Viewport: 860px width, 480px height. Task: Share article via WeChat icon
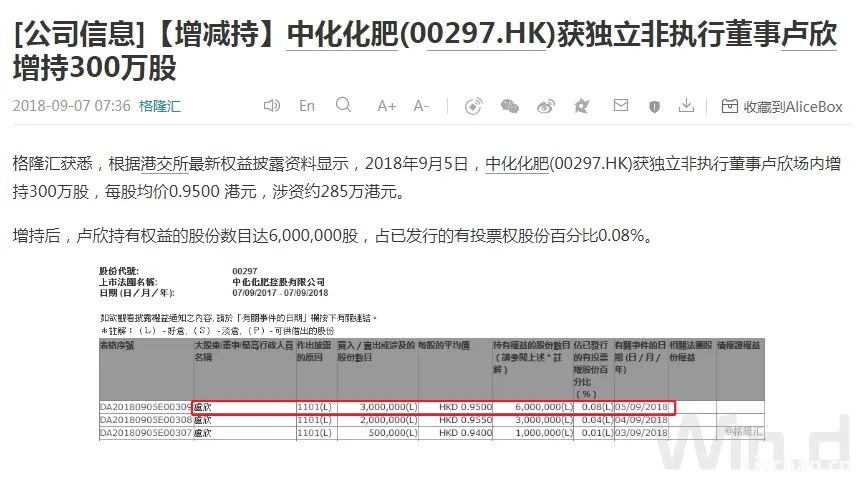coord(510,106)
